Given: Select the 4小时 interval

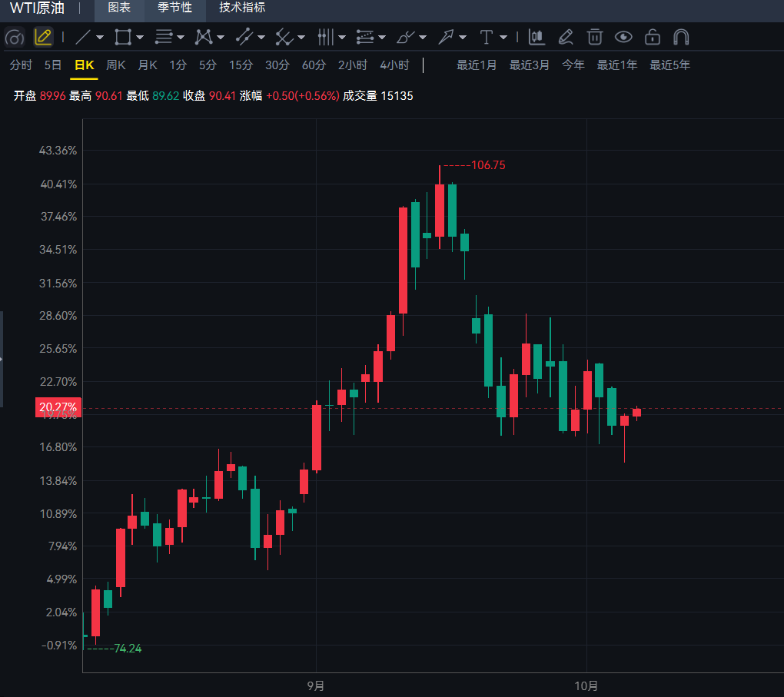Looking at the screenshot, I should click(x=395, y=65).
